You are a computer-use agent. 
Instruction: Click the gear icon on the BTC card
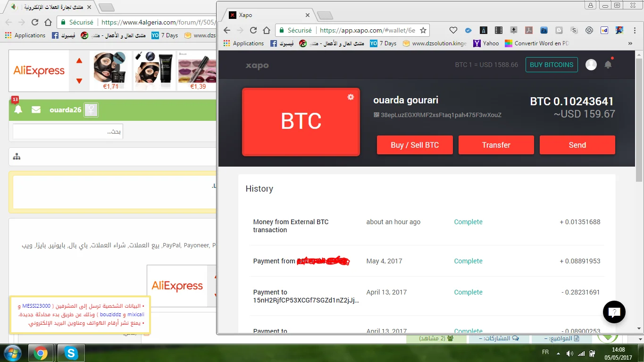pos(351,97)
